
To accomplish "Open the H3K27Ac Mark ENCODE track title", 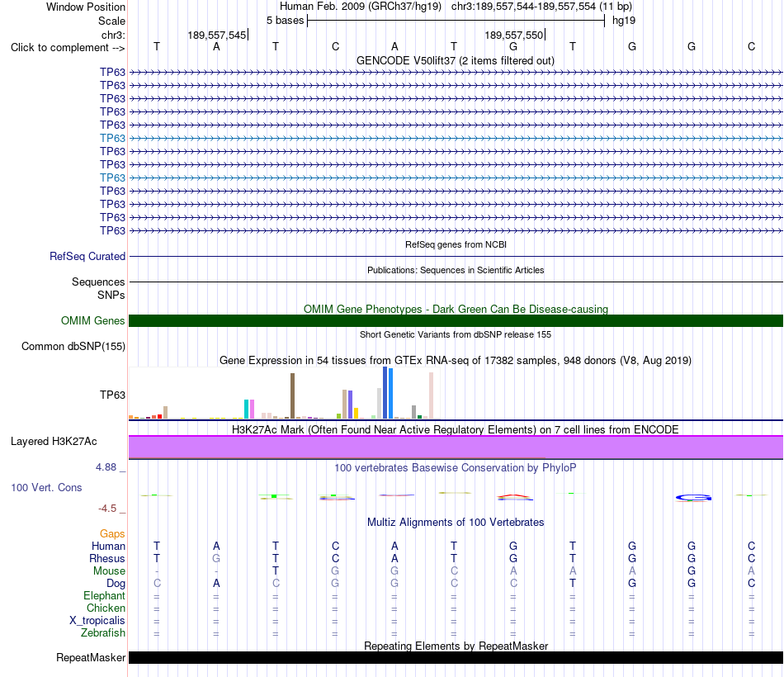I will [456, 430].
